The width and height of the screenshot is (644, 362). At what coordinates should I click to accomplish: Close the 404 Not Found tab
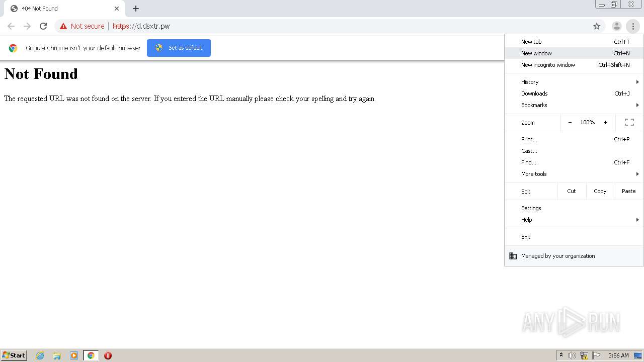117,9
